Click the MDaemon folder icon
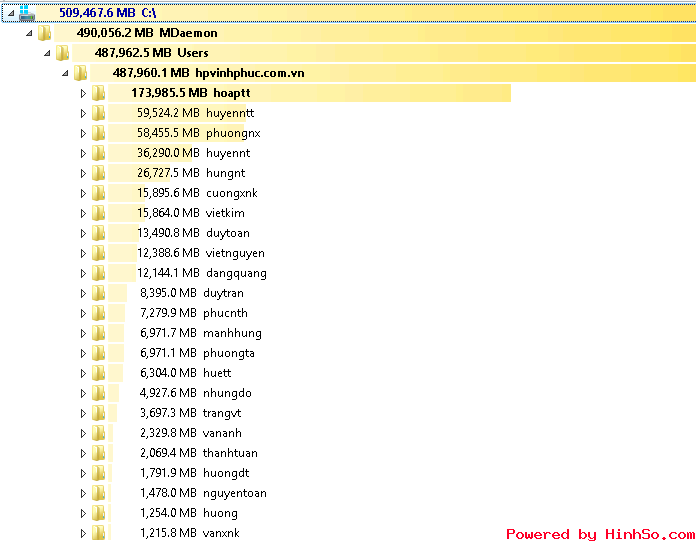Image resolution: width=696 pixels, height=541 pixels. 44,33
